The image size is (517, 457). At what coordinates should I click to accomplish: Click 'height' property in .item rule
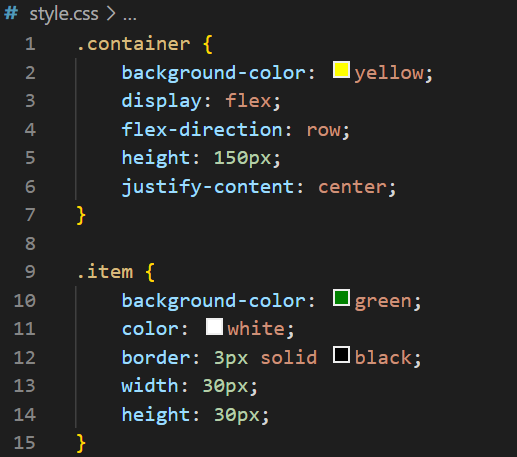[156, 415]
